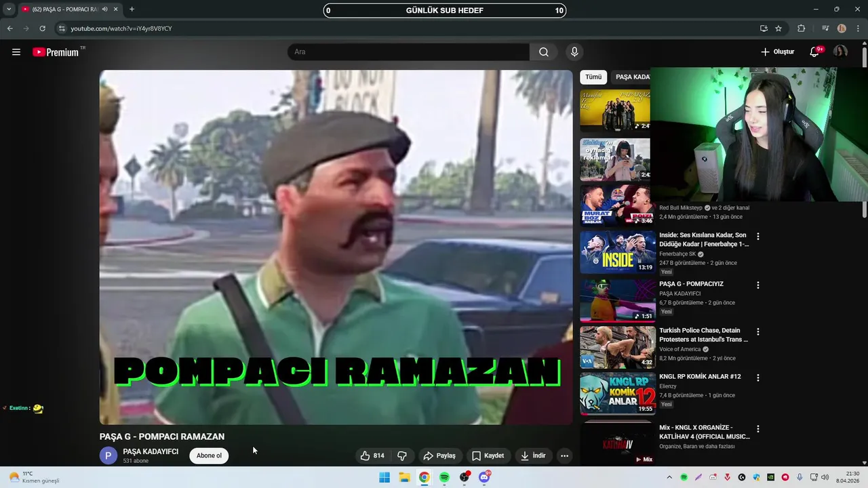Screen dimensions: 868x488
Task: Go back in Chrome history
Action: click(10, 28)
